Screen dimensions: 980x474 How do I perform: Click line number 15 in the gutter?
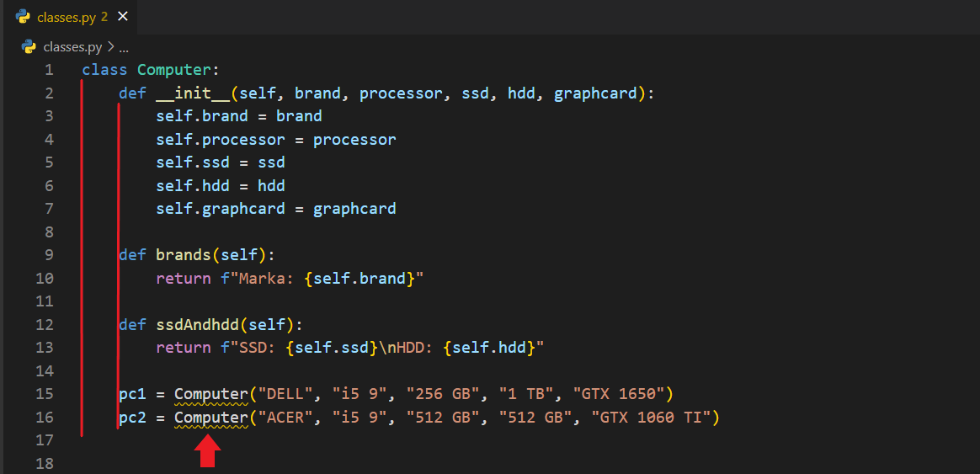tap(45, 394)
